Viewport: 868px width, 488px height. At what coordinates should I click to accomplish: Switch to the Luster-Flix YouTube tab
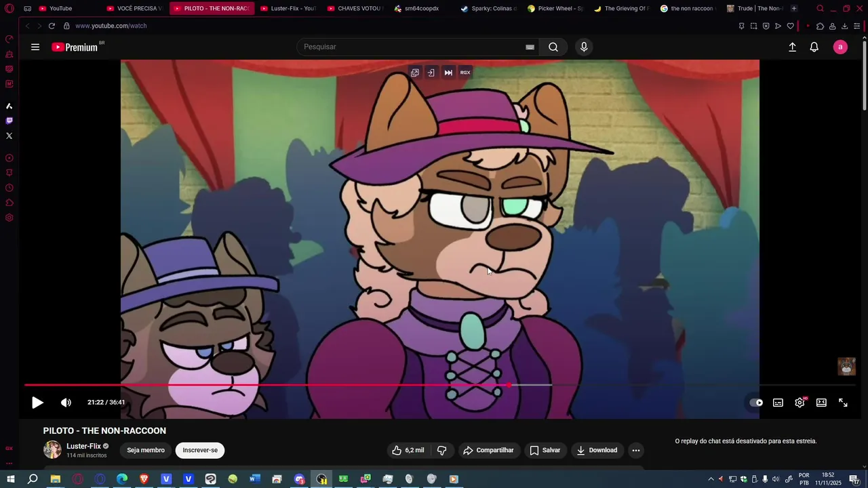(288, 8)
